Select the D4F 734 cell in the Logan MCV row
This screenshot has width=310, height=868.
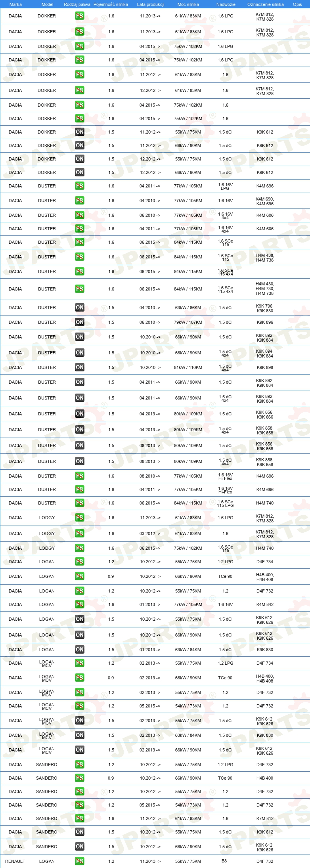[265, 663]
